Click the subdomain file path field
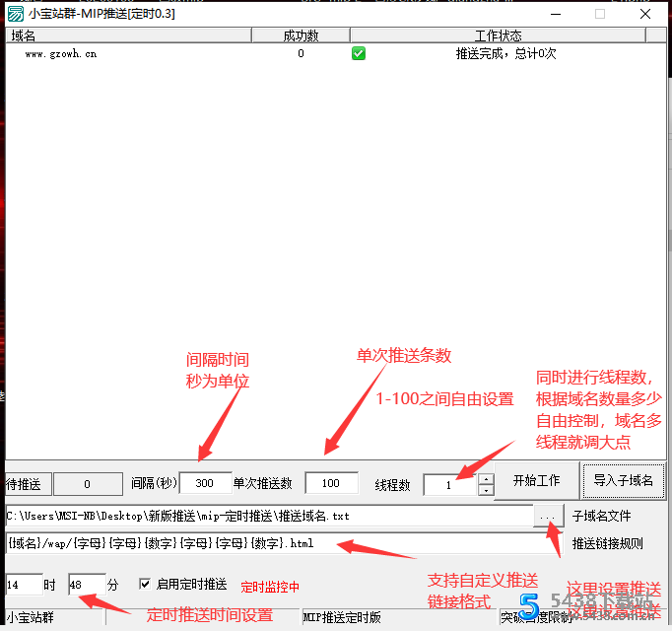The width and height of the screenshot is (672, 631). pos(269,516)
